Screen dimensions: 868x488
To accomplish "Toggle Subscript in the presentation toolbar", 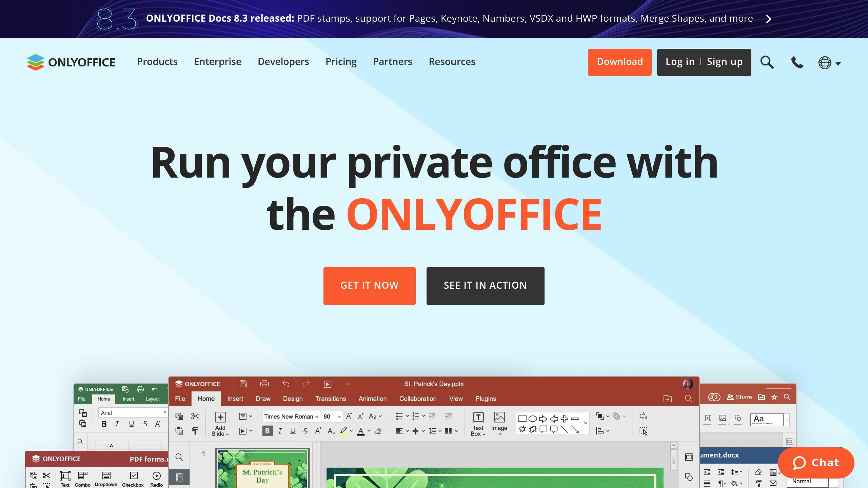I will [331, 431].
